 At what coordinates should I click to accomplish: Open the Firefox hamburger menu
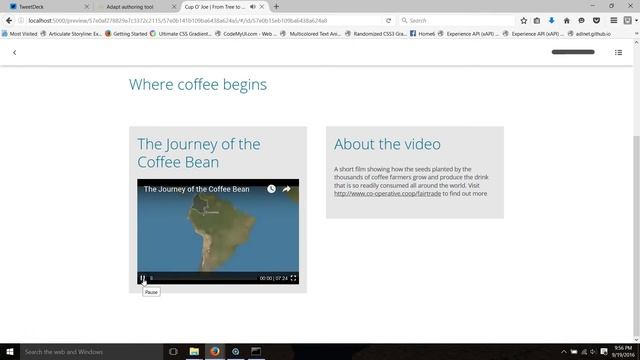click(x=613, y=20)
